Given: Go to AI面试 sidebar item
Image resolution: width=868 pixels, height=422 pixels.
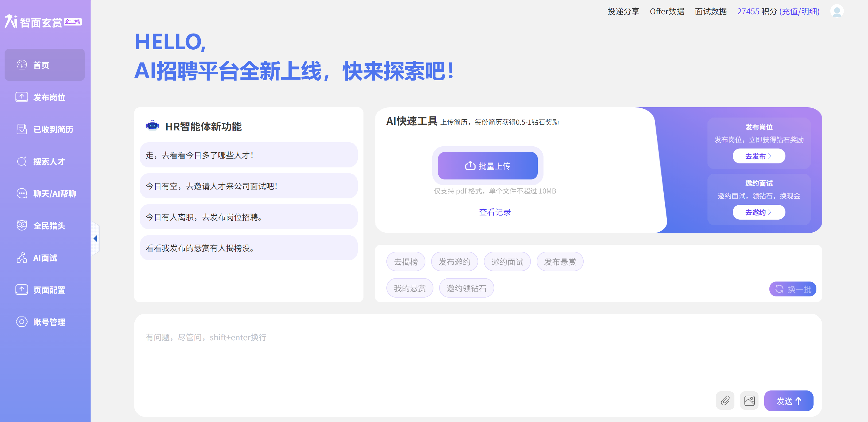Looking at the screenshot, I should tap(44, 258).
